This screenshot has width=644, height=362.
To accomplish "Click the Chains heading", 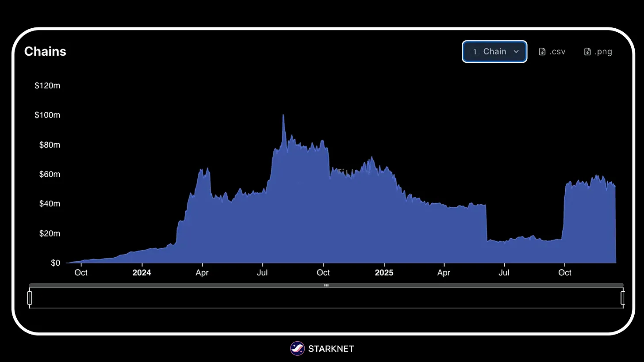I will [45, 51].
